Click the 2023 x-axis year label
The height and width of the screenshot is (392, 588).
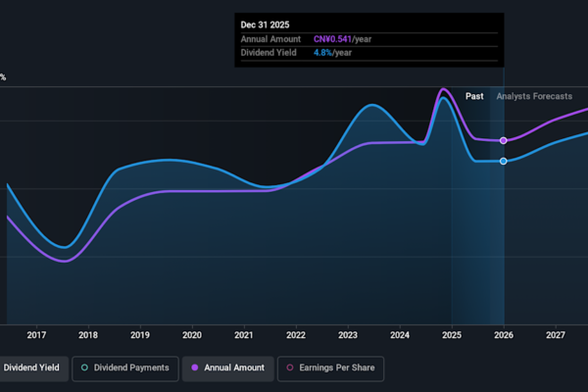point(348,335)
